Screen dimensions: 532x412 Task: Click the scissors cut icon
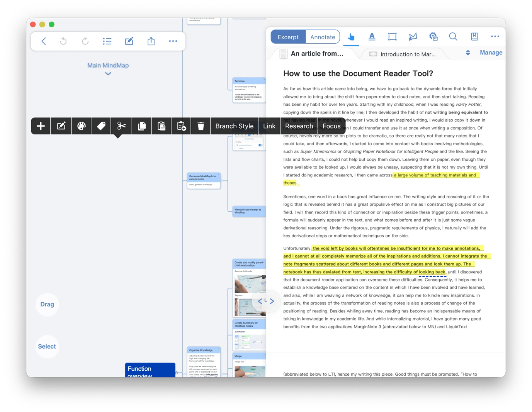(122, 126)
